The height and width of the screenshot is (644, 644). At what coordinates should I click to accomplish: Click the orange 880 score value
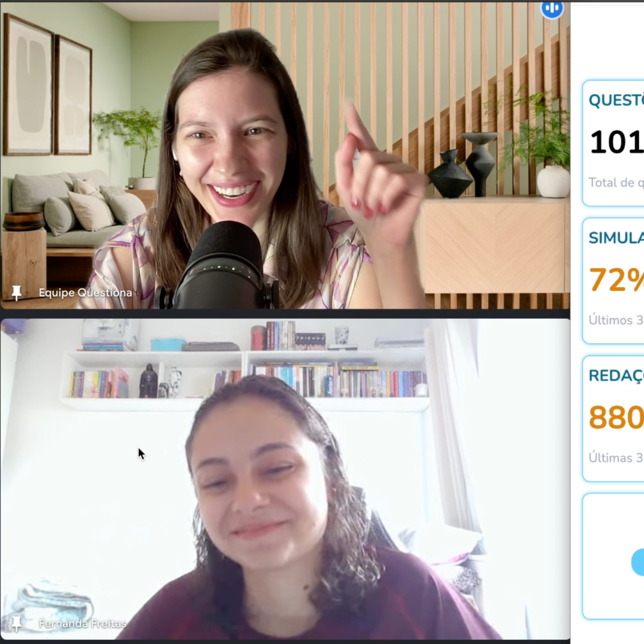[616, 417]
